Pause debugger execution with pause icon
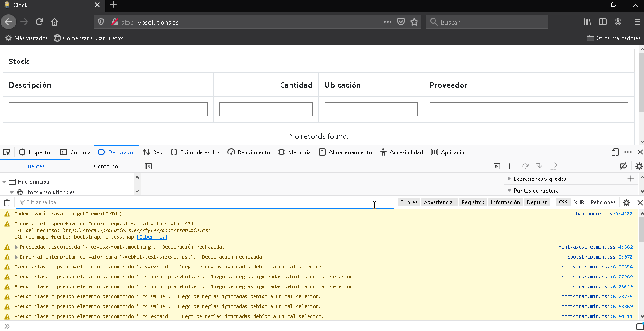Screen dimensions: 644x331 [511, 166]
